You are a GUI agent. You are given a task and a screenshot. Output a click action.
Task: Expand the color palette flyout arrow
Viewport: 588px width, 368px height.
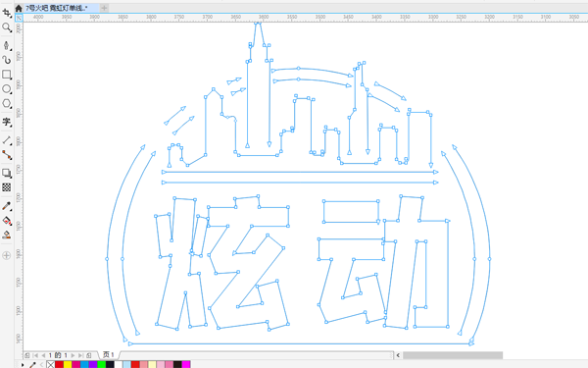[x=23, y=365]
